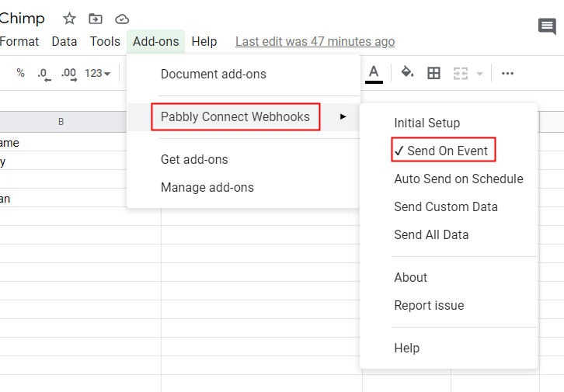Viewport: 564px width, 392px height.
Task: Star the Chimp spreadsheet
Action: [69, 19]
